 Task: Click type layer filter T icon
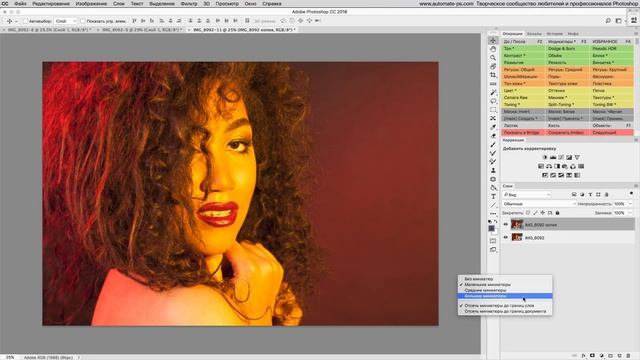coord(590,195)
